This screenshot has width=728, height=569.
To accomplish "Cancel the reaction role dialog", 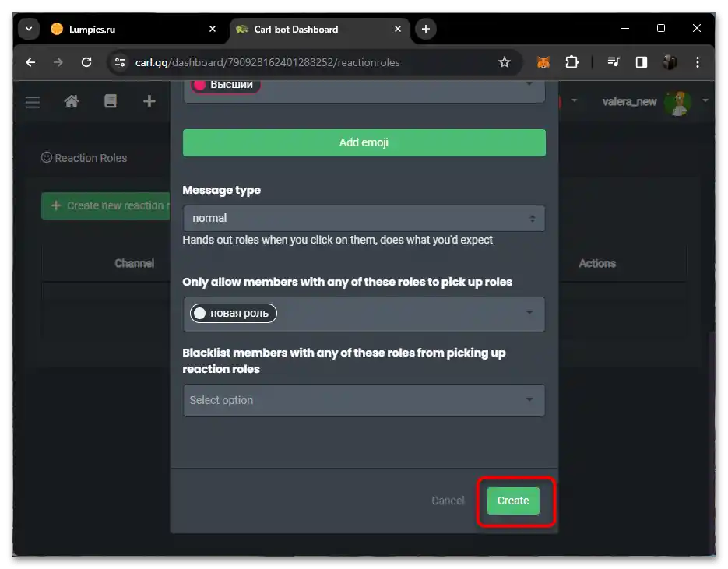I will tap(448, 501).
